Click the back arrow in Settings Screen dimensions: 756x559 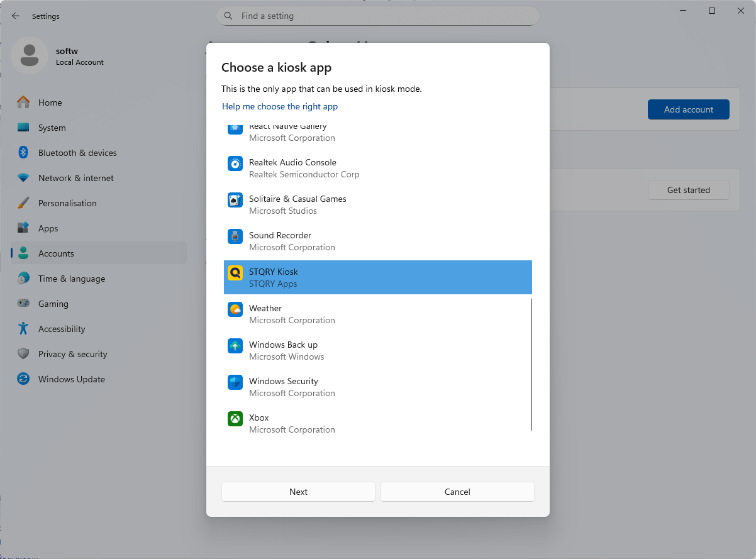coord(15,16)
